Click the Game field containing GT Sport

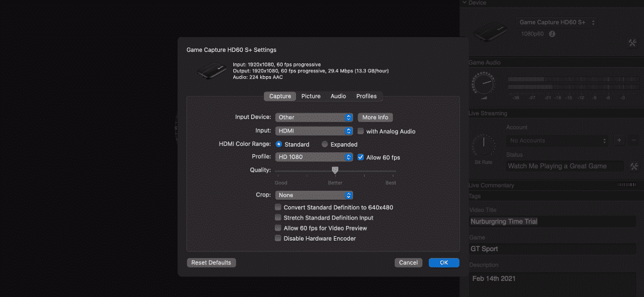click(x=552, y=248)
